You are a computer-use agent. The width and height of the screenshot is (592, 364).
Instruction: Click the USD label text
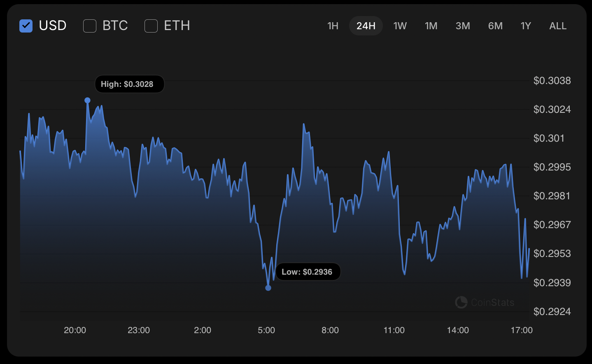pyautogui.click(x=53, y=26)
